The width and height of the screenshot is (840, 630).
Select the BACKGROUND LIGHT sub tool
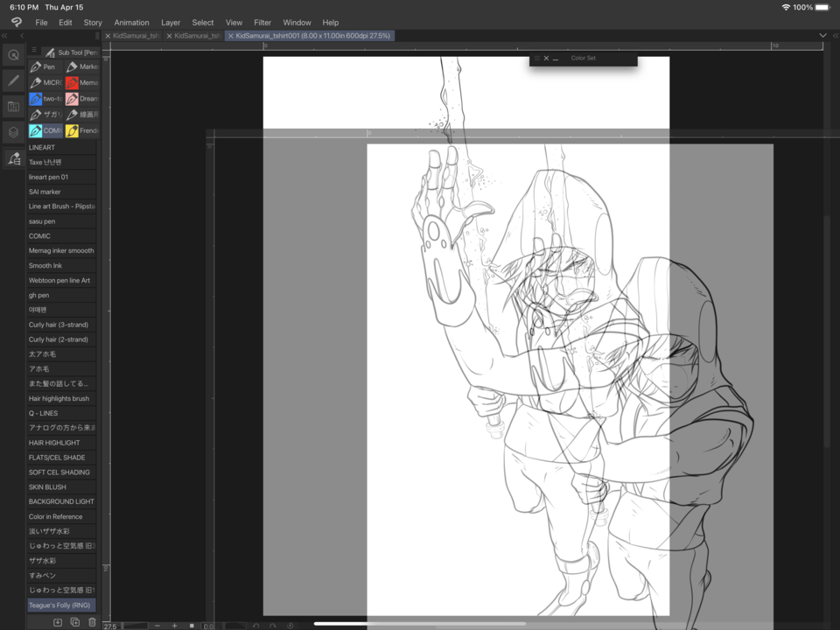[x=61, y=502]
